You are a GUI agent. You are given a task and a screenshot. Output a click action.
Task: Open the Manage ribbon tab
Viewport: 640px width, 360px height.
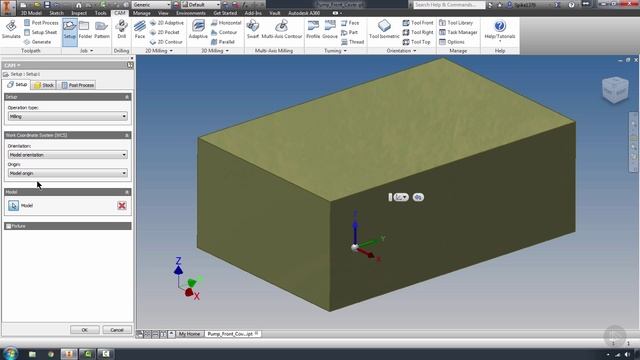point(142,13)
